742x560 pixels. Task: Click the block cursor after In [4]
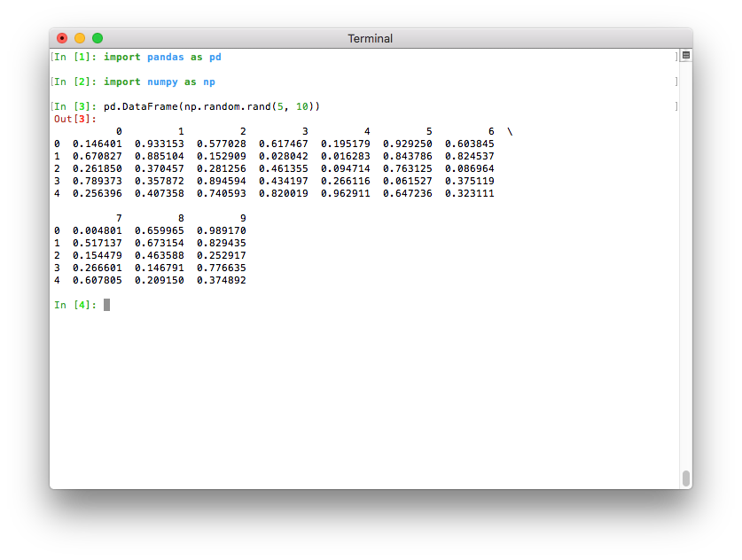pyautogui.click(x=106, y=305)
